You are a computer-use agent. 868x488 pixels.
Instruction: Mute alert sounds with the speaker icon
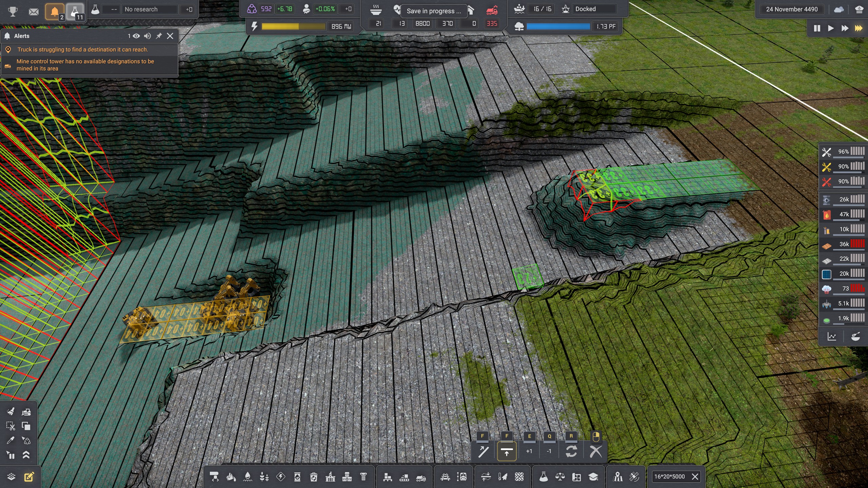[147, 36]
